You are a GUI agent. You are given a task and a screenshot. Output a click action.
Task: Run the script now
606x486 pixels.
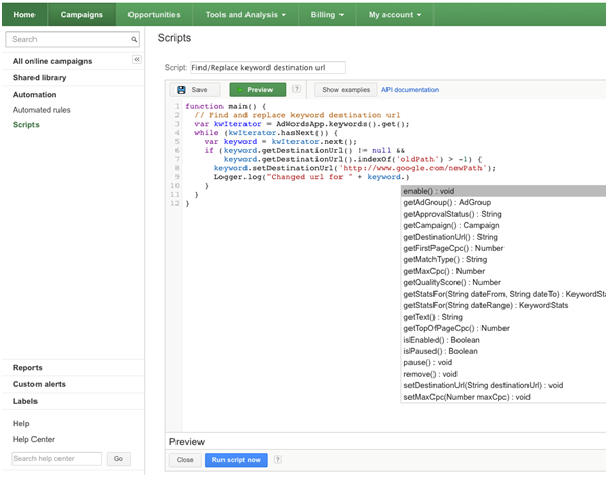236,460
